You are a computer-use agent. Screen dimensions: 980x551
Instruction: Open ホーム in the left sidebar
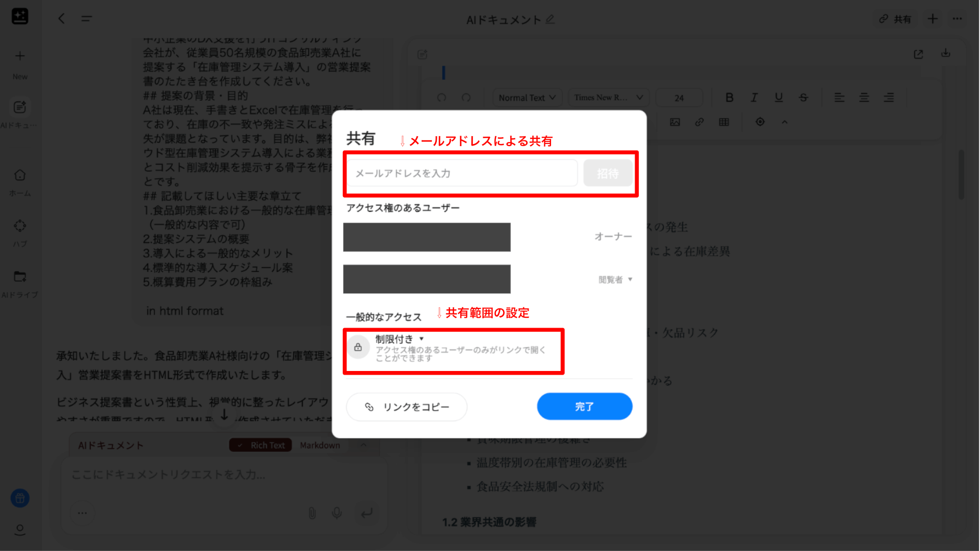(x=20, y=182)
